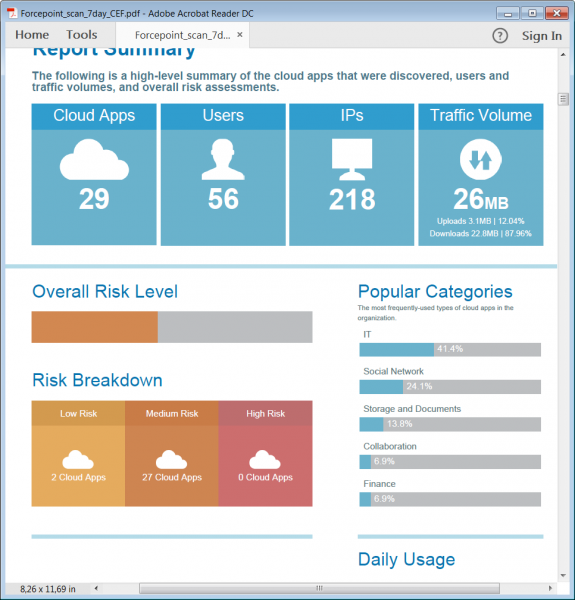Close the Acrobat Reader window

[x=557, y=13]
